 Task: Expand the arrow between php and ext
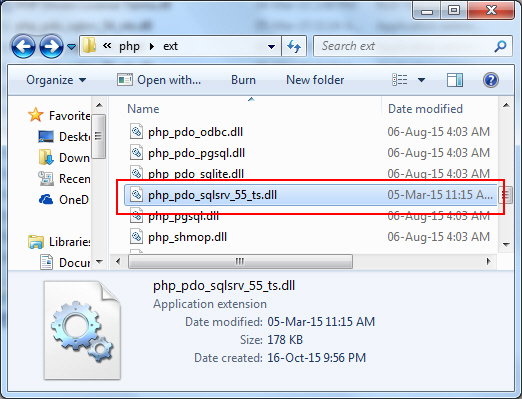(x=152, y=46)
